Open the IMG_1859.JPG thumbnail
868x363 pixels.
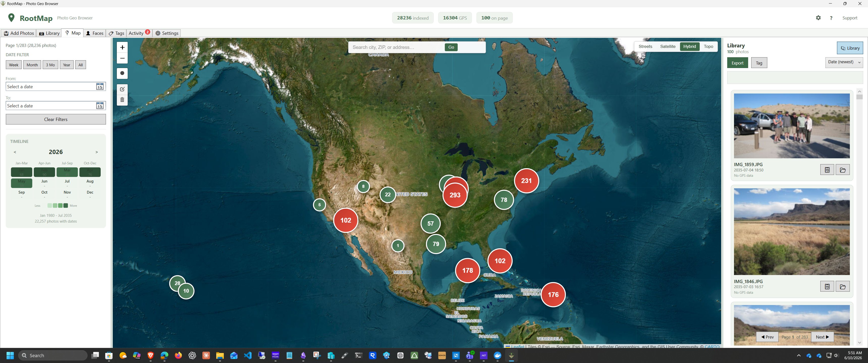792,126
